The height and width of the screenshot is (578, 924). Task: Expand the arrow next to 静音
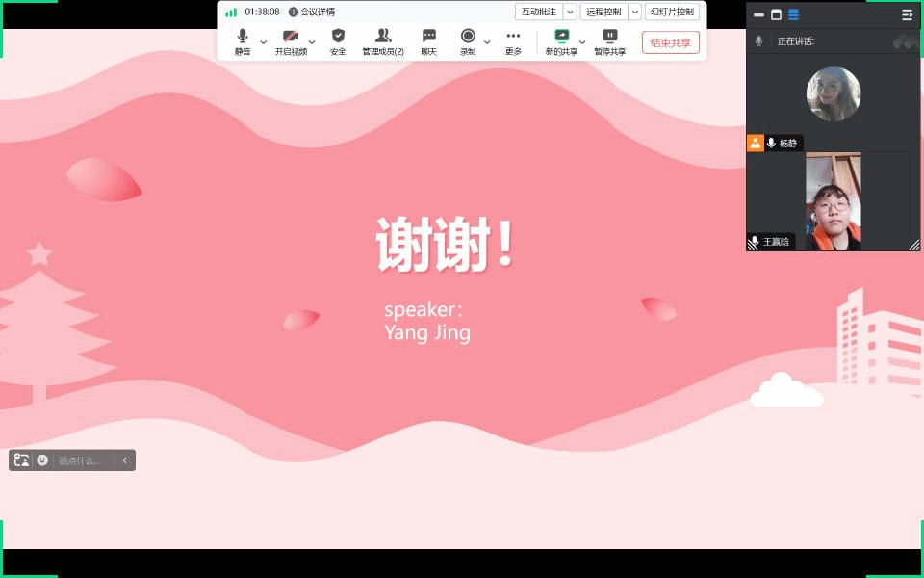pyautogui.click(x=264, y=42)
